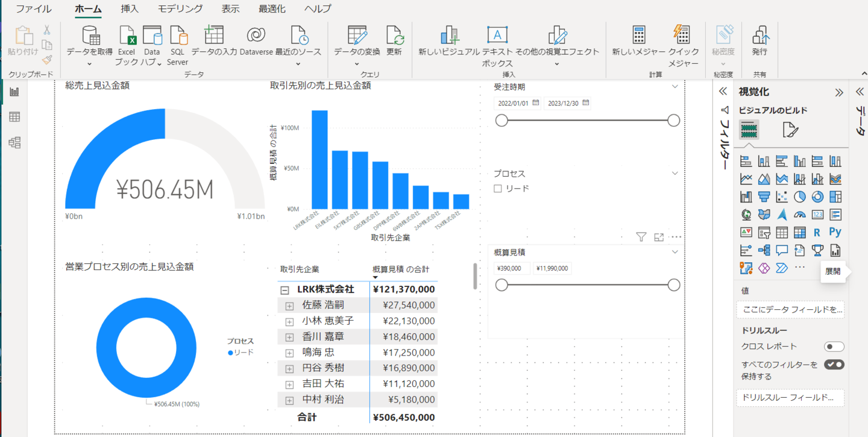Screen dimensions: 868x437
Task: Collapse the LRK株式会社 row
Action: tap(285, 290)
